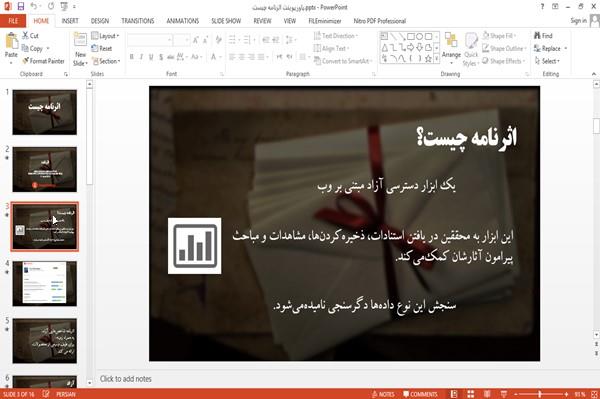The height and width of the screenshot is (399, 600).
Task: Open Shape Fill dropdown
Action: point(499,36)
